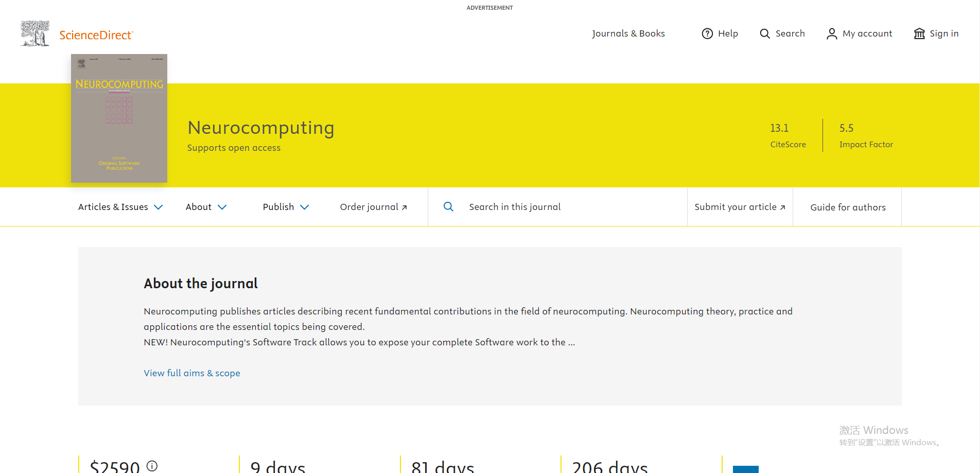Open View full aims & scope link
980x473 pixels.
click(x=192, y=373)
